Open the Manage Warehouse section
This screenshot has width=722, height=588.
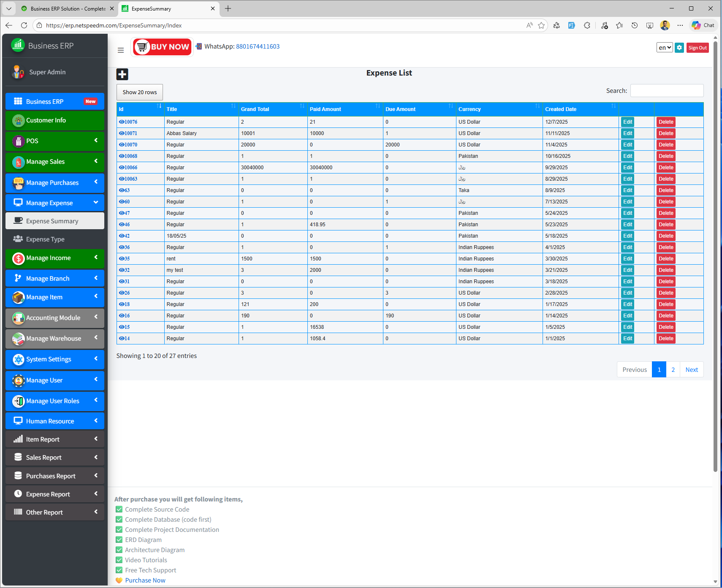[x=54, y=339]
